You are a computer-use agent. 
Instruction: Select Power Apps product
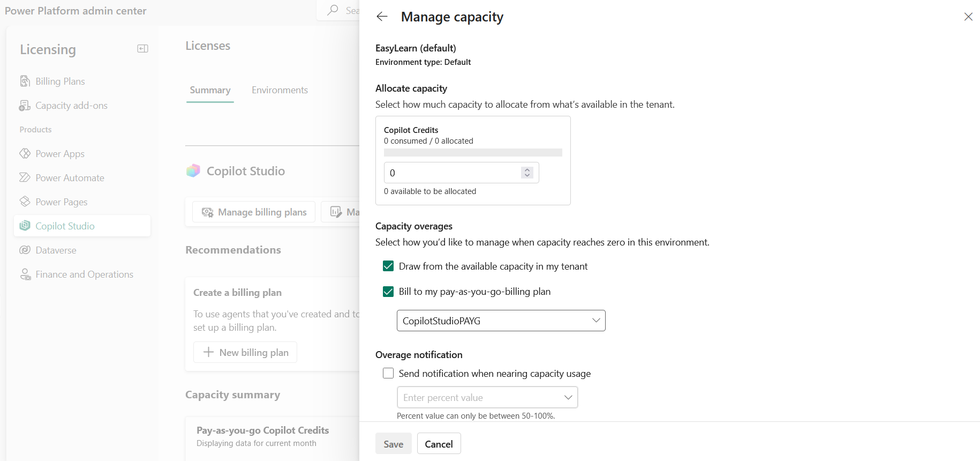tap(60, 154)
